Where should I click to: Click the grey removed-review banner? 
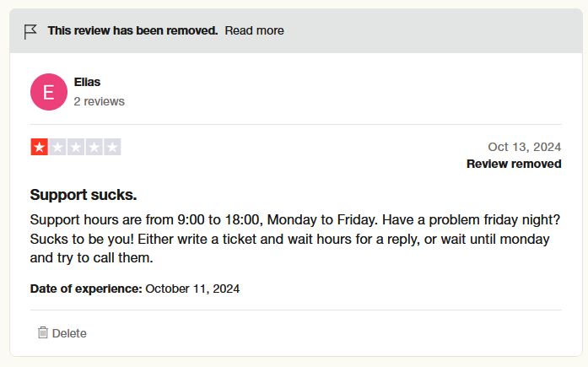click(x=296, y=30)
